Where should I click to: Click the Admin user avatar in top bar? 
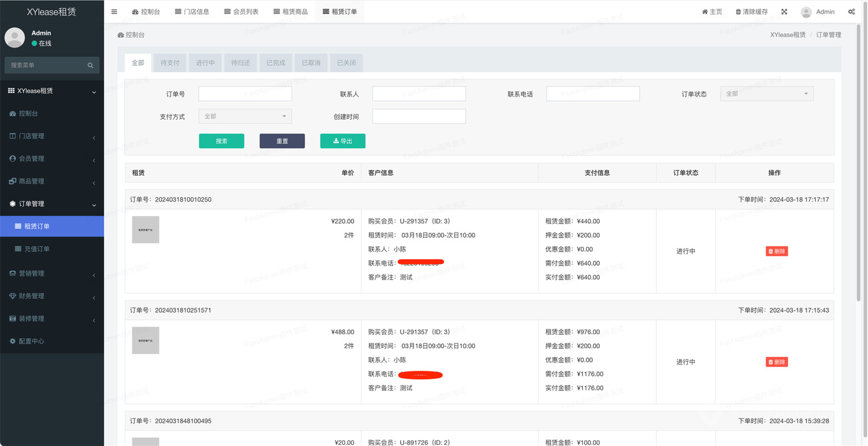(x=806, y=12)
